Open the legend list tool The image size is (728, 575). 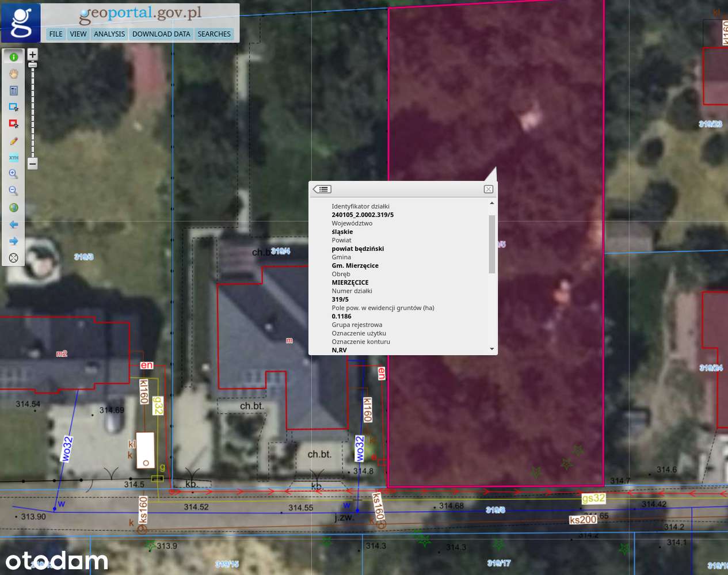coord(14,90)
